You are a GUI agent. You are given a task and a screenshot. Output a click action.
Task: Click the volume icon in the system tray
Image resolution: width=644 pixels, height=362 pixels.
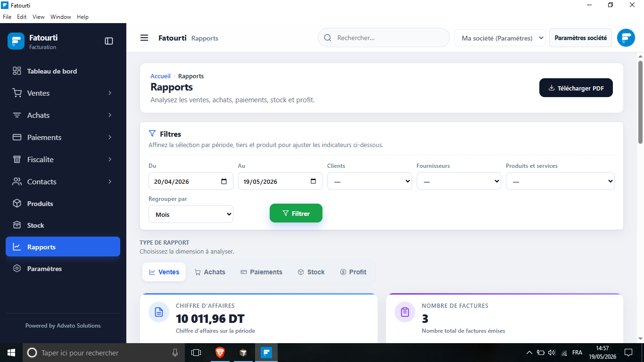pyautogui.click(x=552, y=353)
